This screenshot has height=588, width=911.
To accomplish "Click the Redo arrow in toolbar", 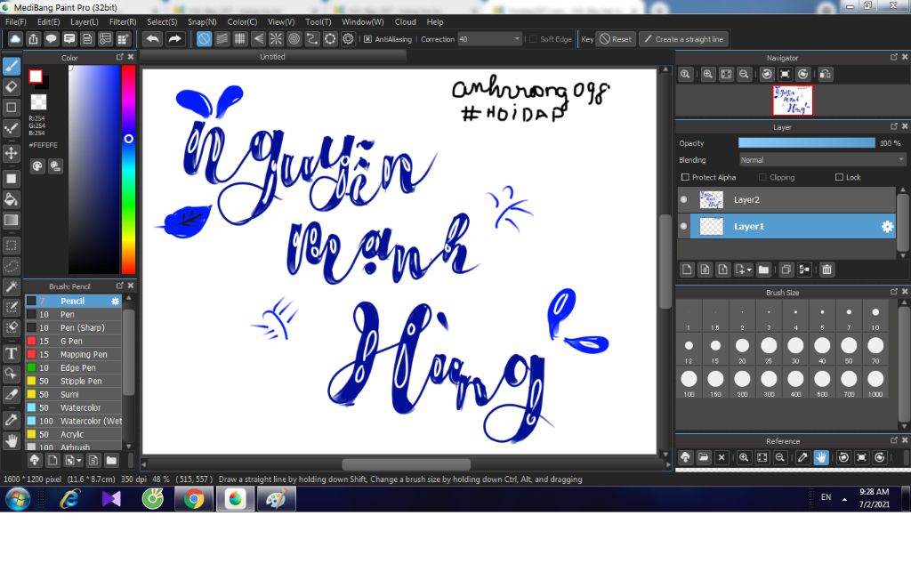I will tap(174, 39).
